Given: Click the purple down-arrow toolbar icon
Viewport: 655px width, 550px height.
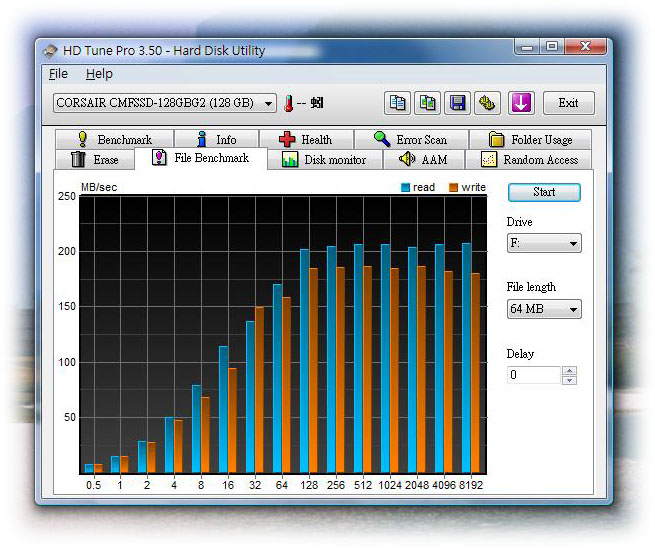Looking at the screenshot, I should 520,103.
